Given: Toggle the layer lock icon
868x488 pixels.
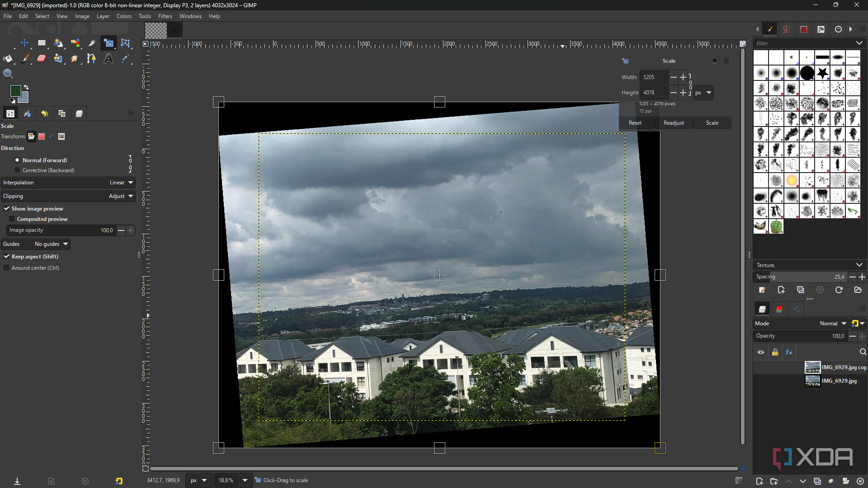Looking at the screenshot, I should (x=775, y=352).
